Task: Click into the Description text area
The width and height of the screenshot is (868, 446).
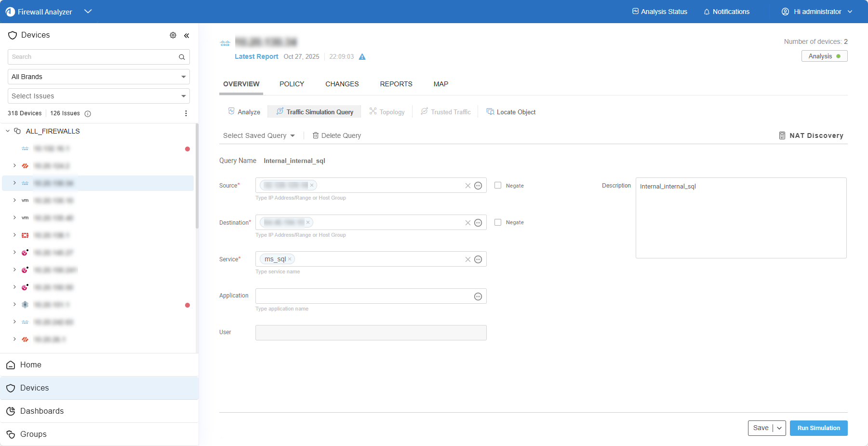Action: coord(741,222)
